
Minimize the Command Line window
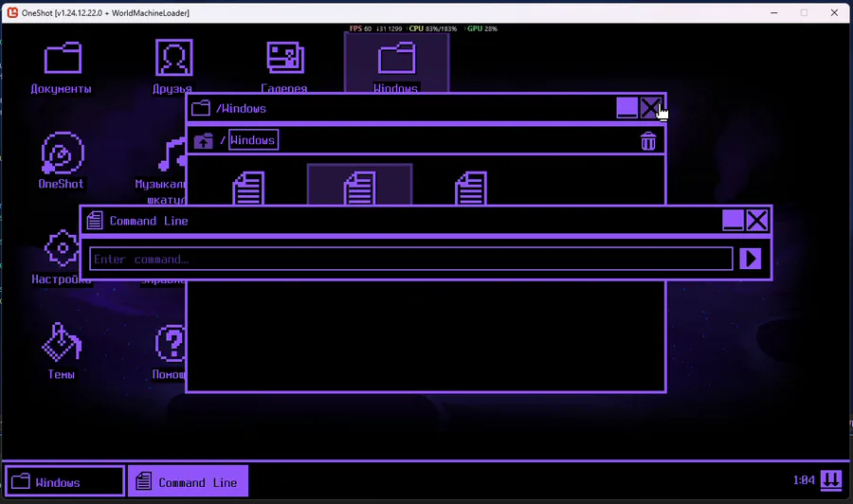[x=733, y=220]
